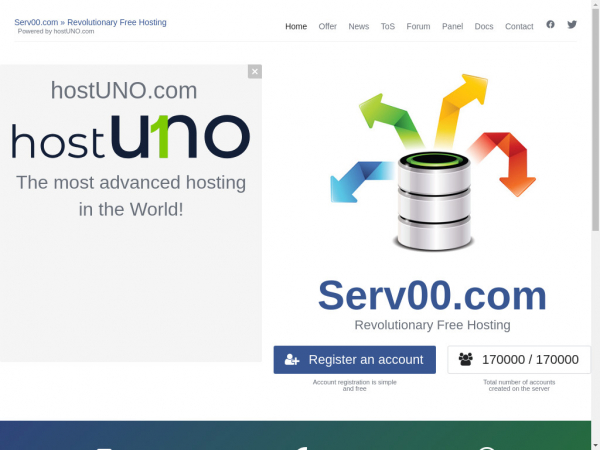Open the Panel menu item

[x=452, y=26]
